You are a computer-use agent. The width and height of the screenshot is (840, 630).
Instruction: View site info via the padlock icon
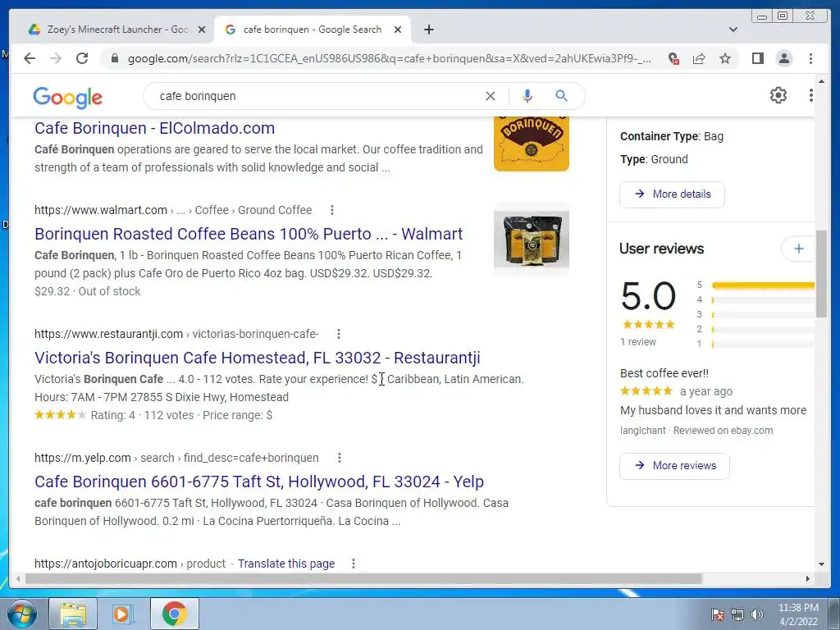[114, 58]
